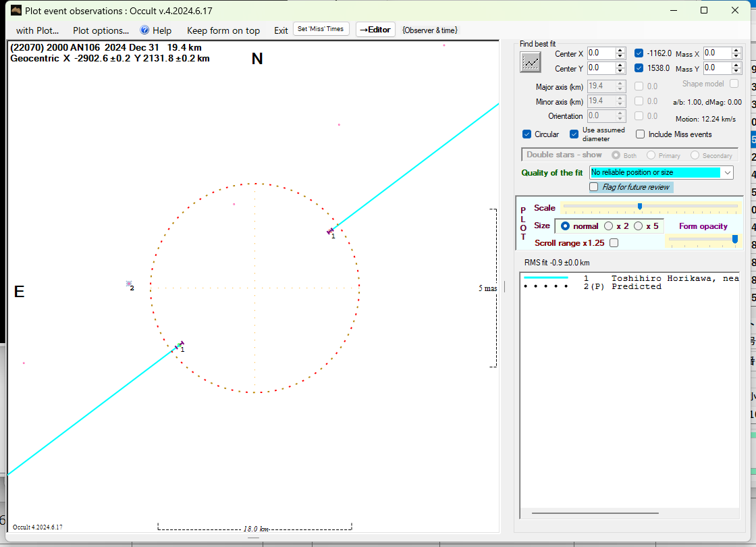Viewport: 756px width, 547px height.
Task: Tick Flag for future review
Action: [x=594, y=187]
